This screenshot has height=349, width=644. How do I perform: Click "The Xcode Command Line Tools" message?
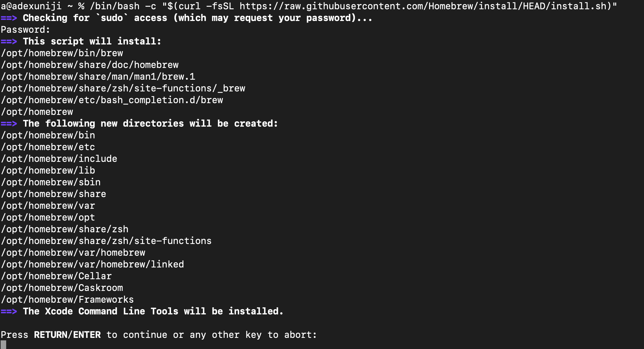(153, 311)
